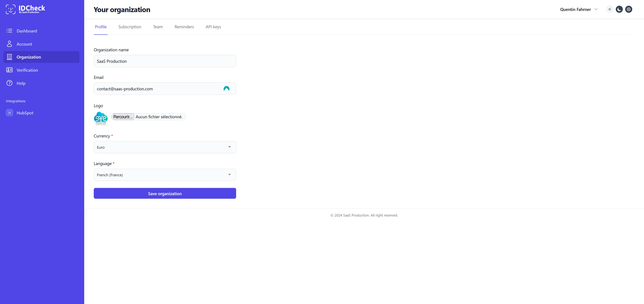This screenshot has height=304, width=644.
Task: Click the Organization building icon in sidebar
Action: coord(9,57)
